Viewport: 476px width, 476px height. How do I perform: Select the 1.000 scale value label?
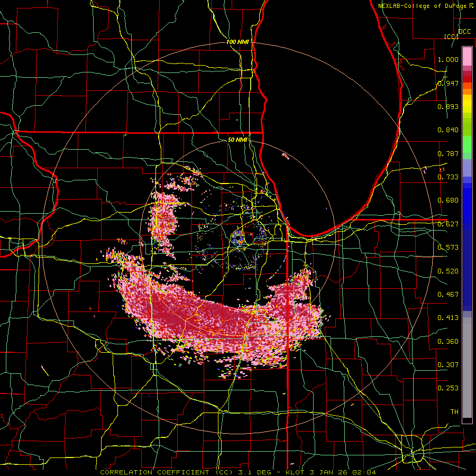pyautogui.click(x=448, y=59)
